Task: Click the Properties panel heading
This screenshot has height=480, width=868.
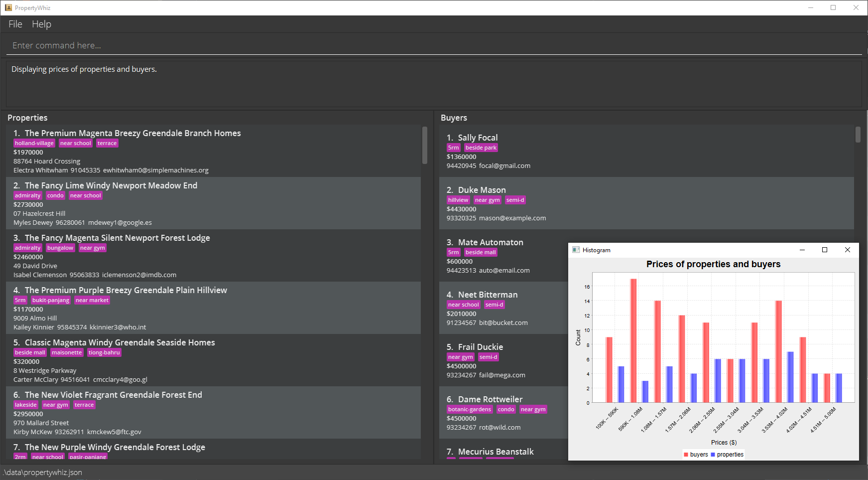Action: (x=27, y=118)
